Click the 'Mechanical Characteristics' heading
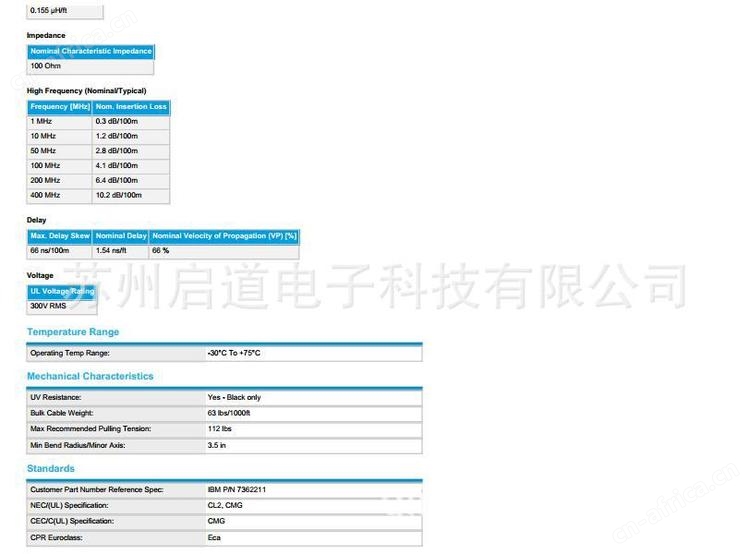This screenshot has height=554, width=750. click(x=90, y=377)
